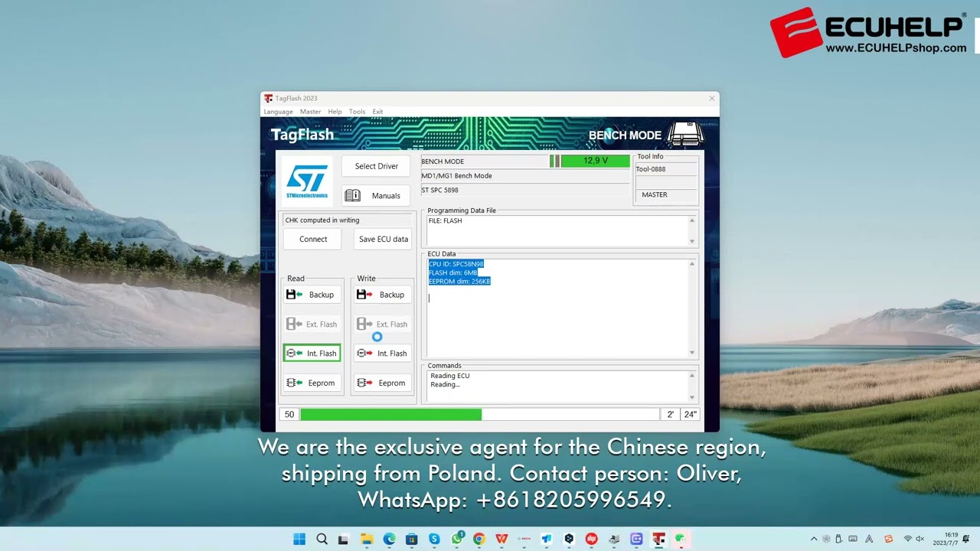Open the Windows Start menu
Screen dimensions: 980x551
(x=299, y=539)
